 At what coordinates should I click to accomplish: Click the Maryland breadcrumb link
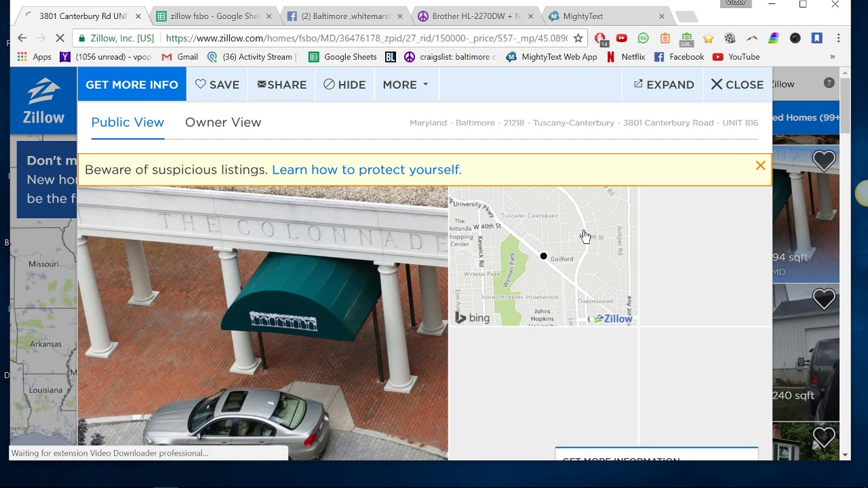pos(428,123)
